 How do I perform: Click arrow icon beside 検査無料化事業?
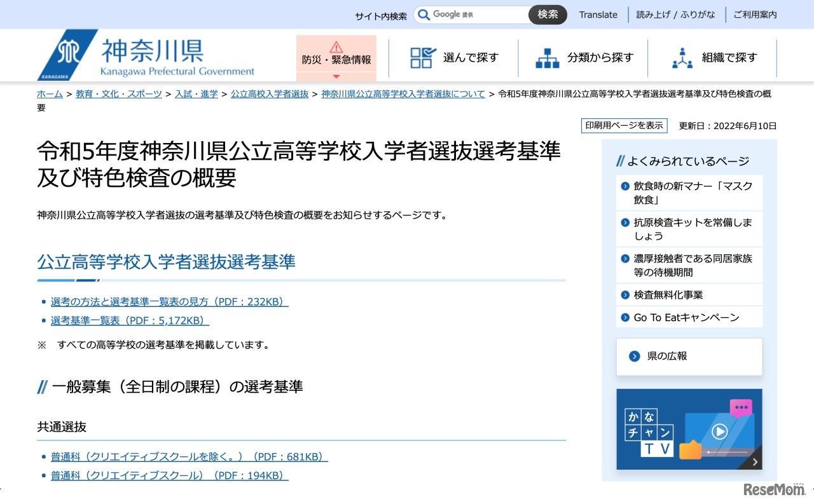pos(625,295)
